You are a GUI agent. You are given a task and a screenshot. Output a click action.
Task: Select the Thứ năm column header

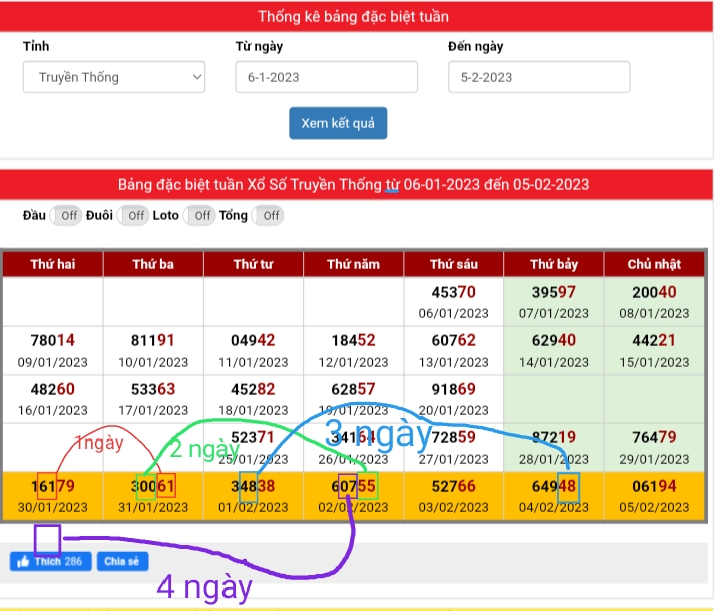[x=353, y=264]
